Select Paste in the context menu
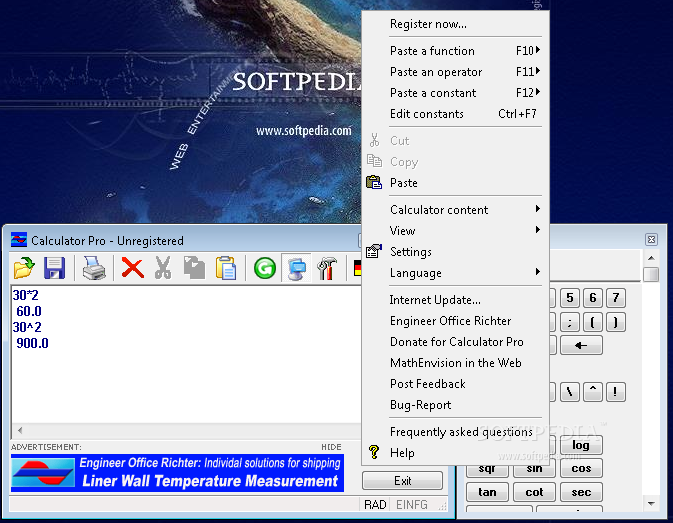The image size is (673, 523). (x=455, y=183)
